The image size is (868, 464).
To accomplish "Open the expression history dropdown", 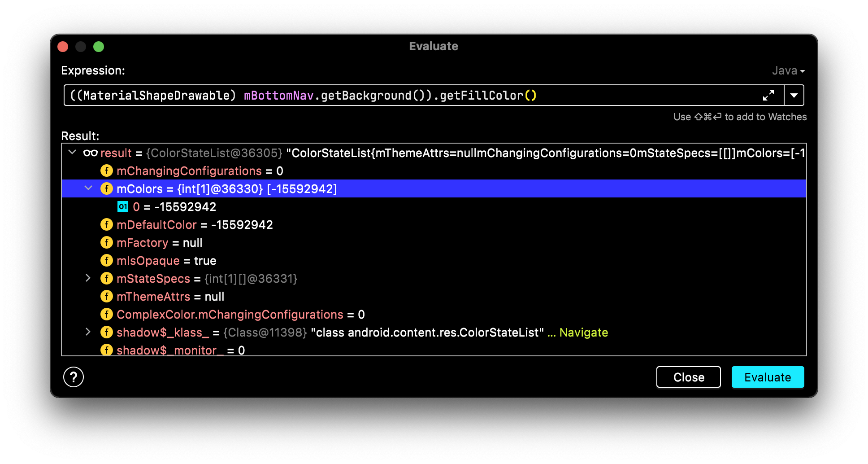I will pyautogui.click(x=794, y=95).
